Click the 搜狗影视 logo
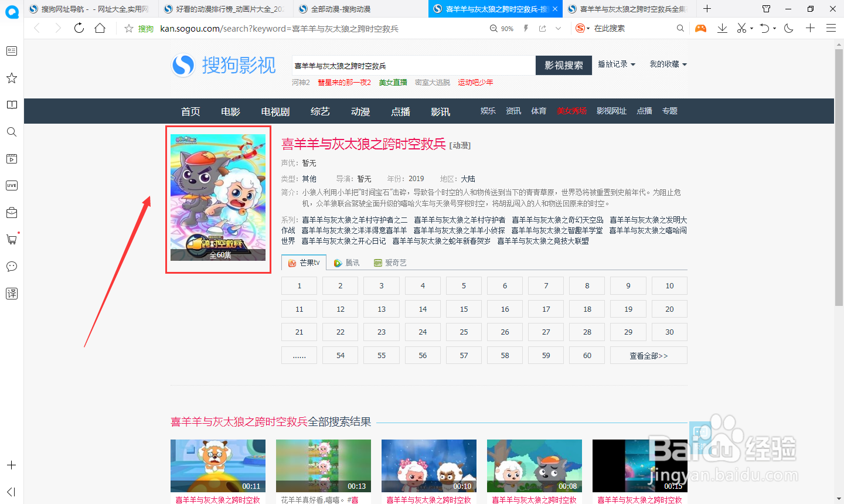Screen dimensions: 844x504 click(x=223, y=65)
